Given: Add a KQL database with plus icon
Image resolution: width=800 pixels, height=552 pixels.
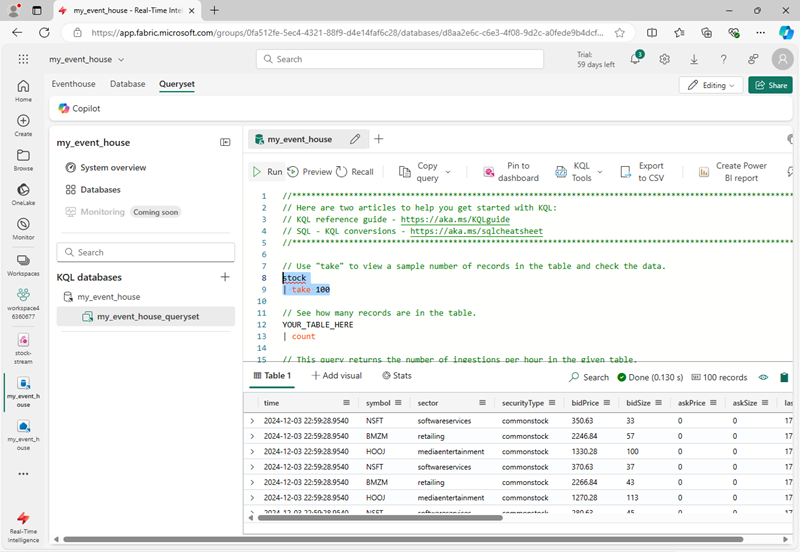Looking at the screenshot, I should (225, 277).
